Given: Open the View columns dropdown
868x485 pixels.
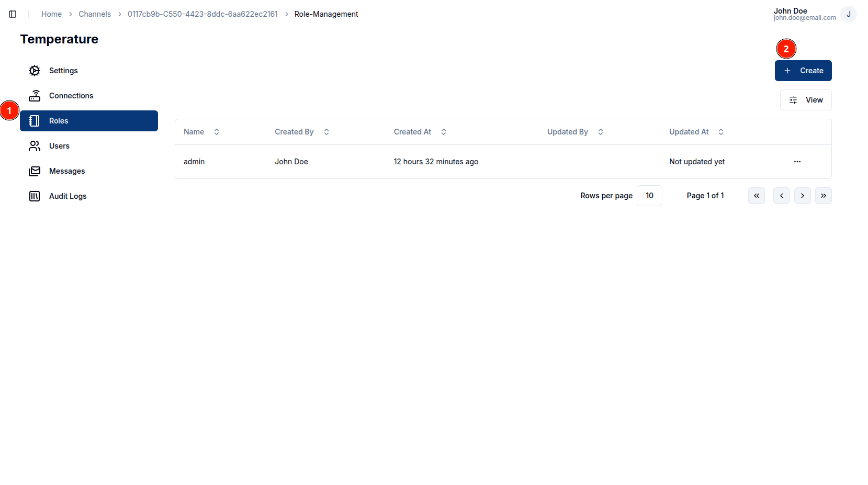Looking at the screenshot, I should coord(806,100).
